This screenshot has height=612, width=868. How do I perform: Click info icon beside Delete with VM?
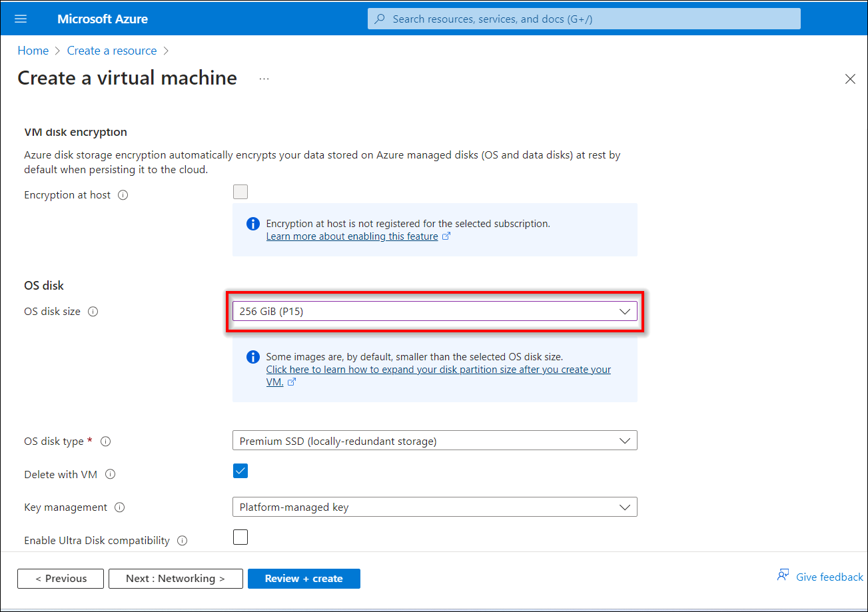tap(111, 475)
